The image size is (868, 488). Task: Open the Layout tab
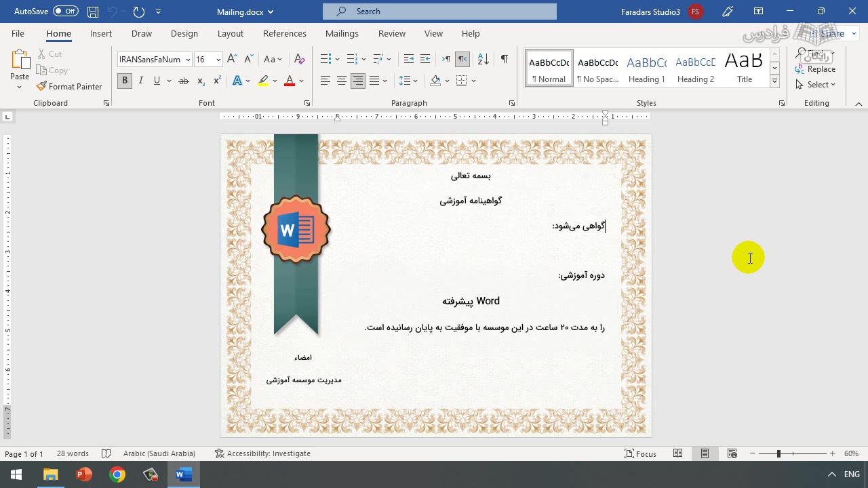pos(231,33)
